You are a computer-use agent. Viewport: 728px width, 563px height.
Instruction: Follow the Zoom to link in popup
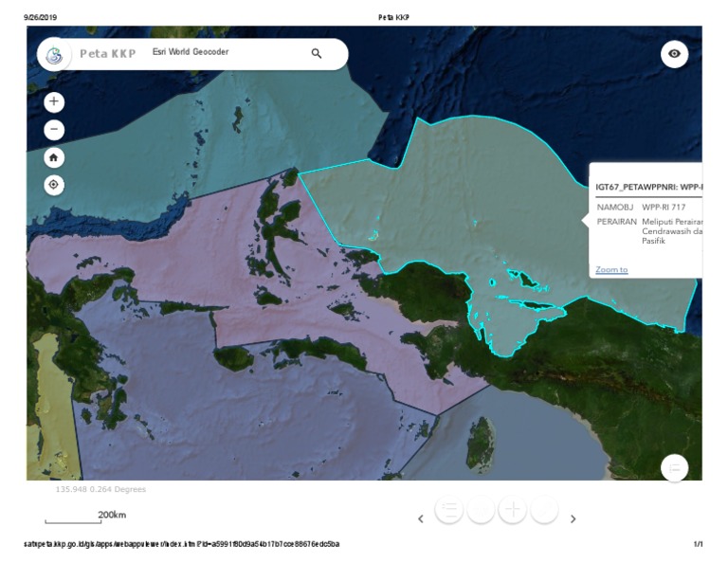click(x=611, y=269)
